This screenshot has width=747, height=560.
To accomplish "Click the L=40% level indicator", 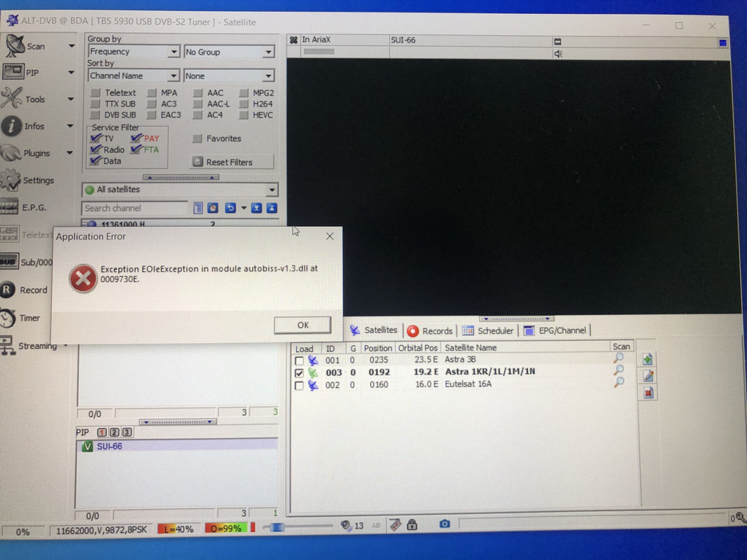I will [179, 529].
